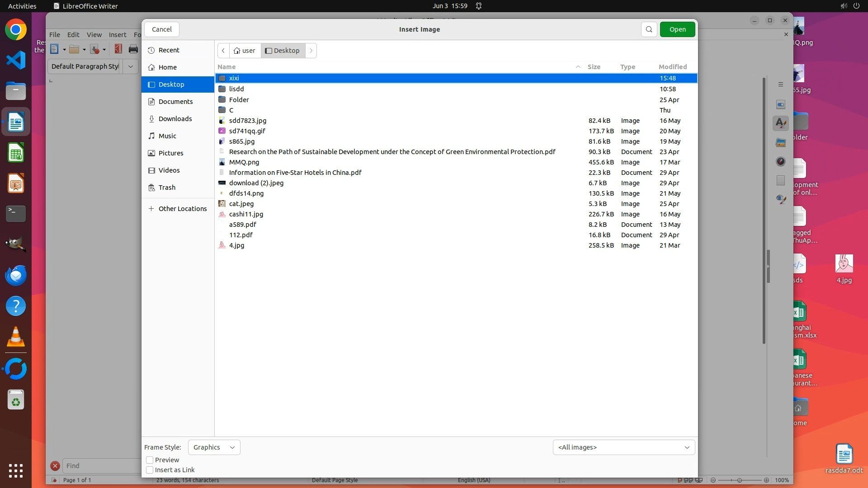Click the back arrow in path bar
868x488 pixels.
(223, 51)
